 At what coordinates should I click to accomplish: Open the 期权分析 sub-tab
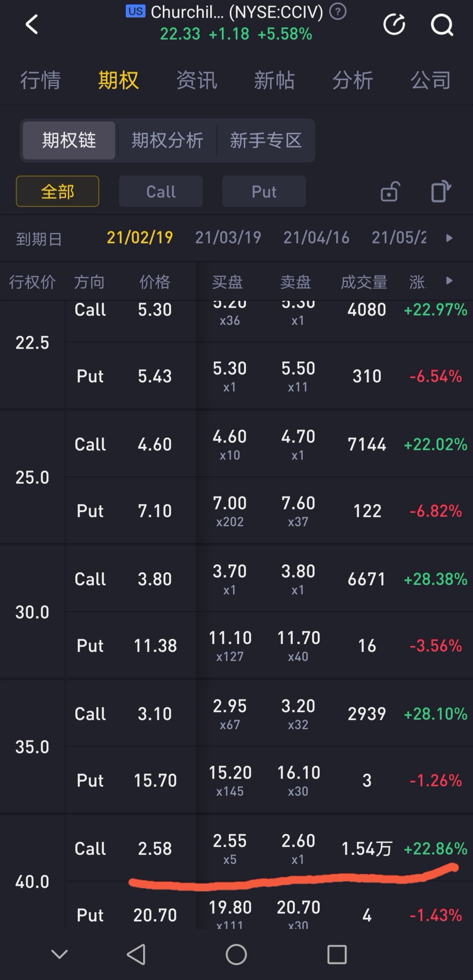167,140
